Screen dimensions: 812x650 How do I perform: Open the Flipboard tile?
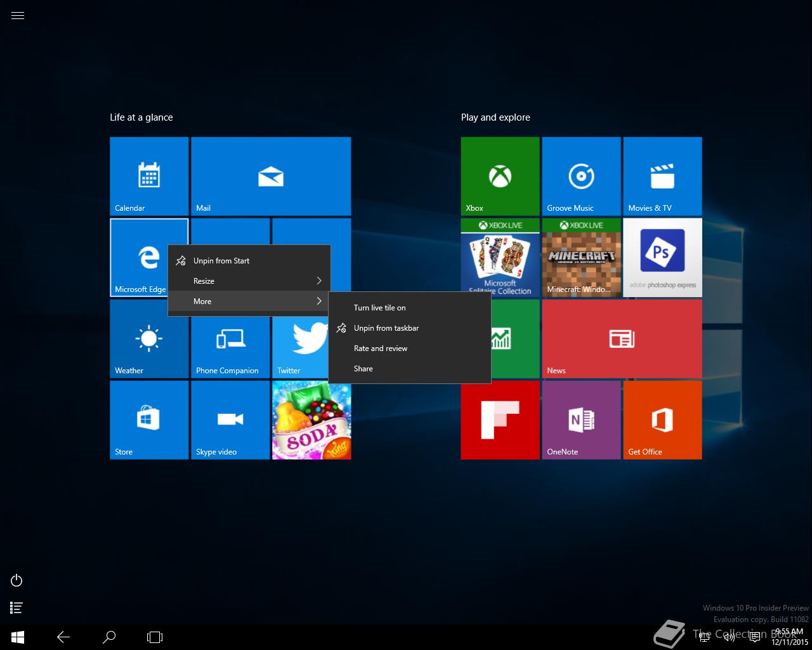500,420
